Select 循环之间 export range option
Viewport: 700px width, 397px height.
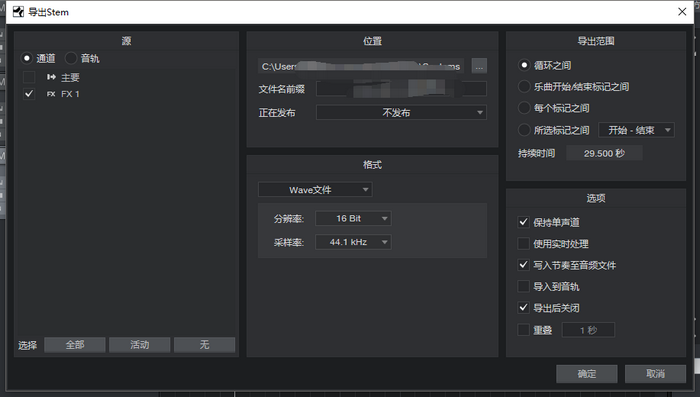pos(524,65)
